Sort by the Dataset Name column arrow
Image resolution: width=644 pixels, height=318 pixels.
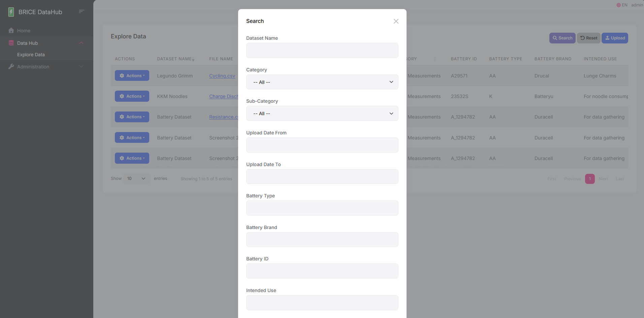point(193,60)
